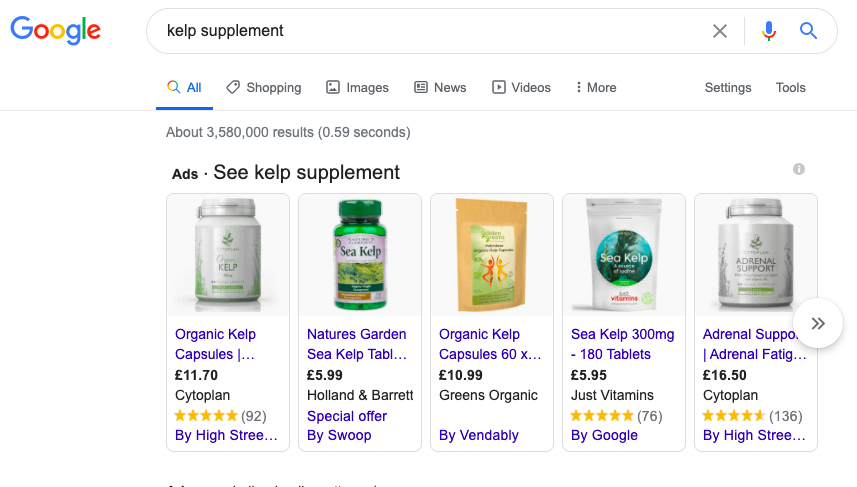This screenshot has height=487, width=857.
Task: Click the By Vendably link
Action: coord(479,435)
